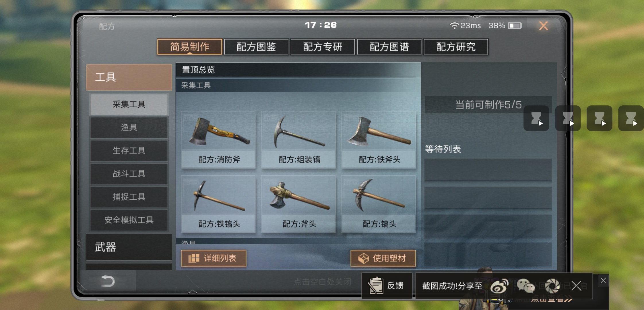The height and width of the screenshot is (310, 644).
Task: Click the Weibo share icon
Action: pos(499,286)
